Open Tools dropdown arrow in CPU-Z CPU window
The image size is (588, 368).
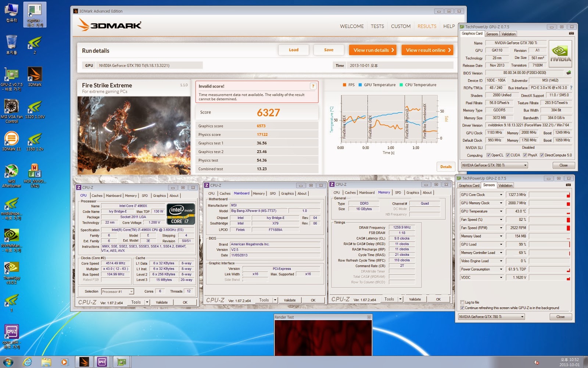coord(147,302)
